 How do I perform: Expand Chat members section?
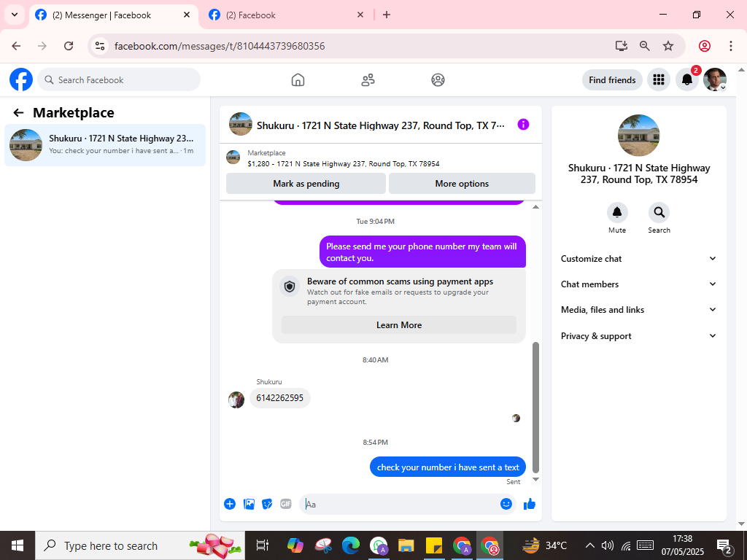pyautogui.click(x=639, y=284)
